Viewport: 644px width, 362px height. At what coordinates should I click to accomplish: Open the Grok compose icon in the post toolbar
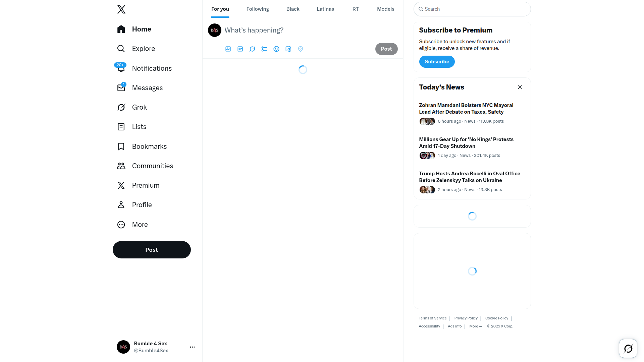pos(252,49)
